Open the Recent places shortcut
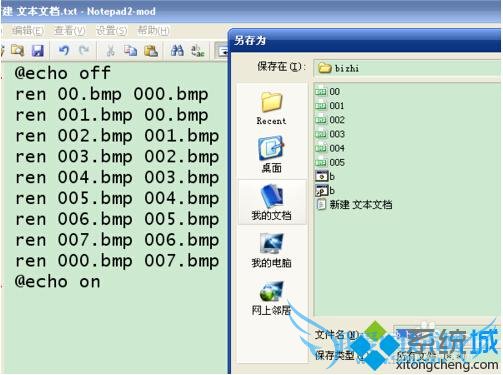This screenshot has height=375, width=503. point(271,108)
